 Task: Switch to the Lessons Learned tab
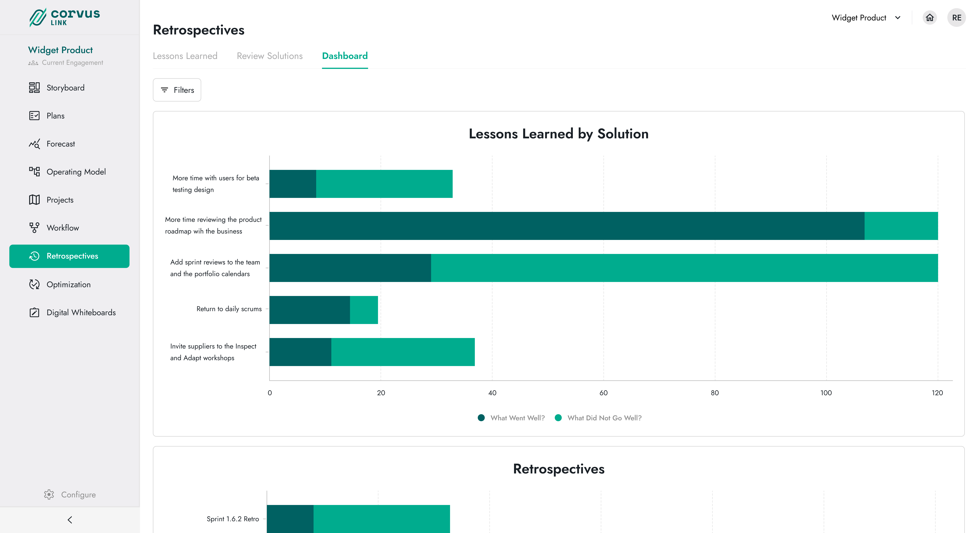point(185,56)
